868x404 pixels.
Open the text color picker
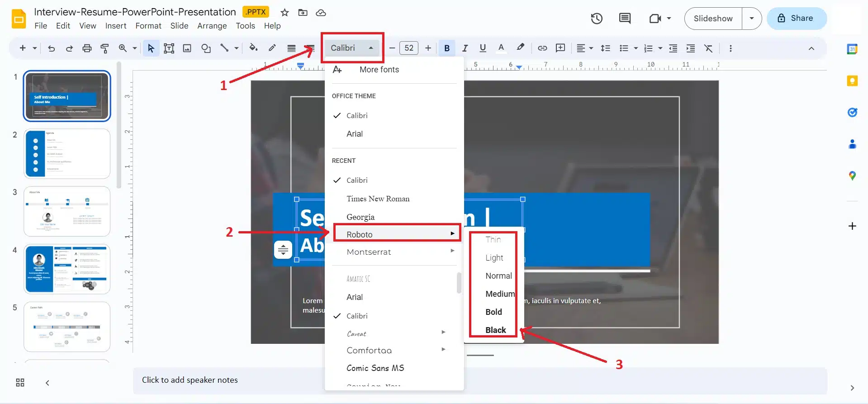501,48
